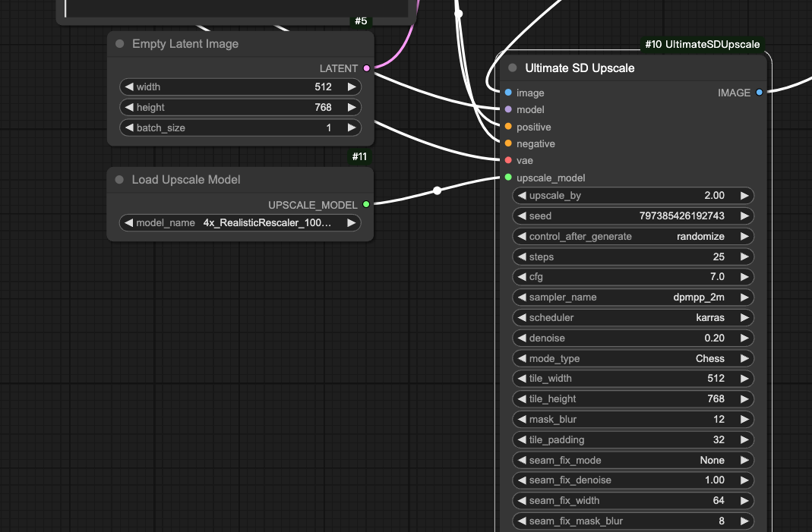Collapse the Empty Latent Image node
The height and width of the screenshot is (532, 812).
point(120,44)
